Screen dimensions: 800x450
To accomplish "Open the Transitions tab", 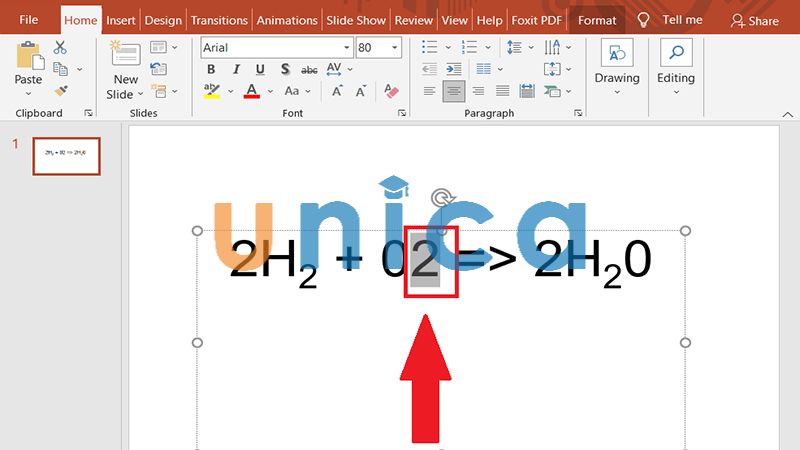I will [x=219, y=20].
